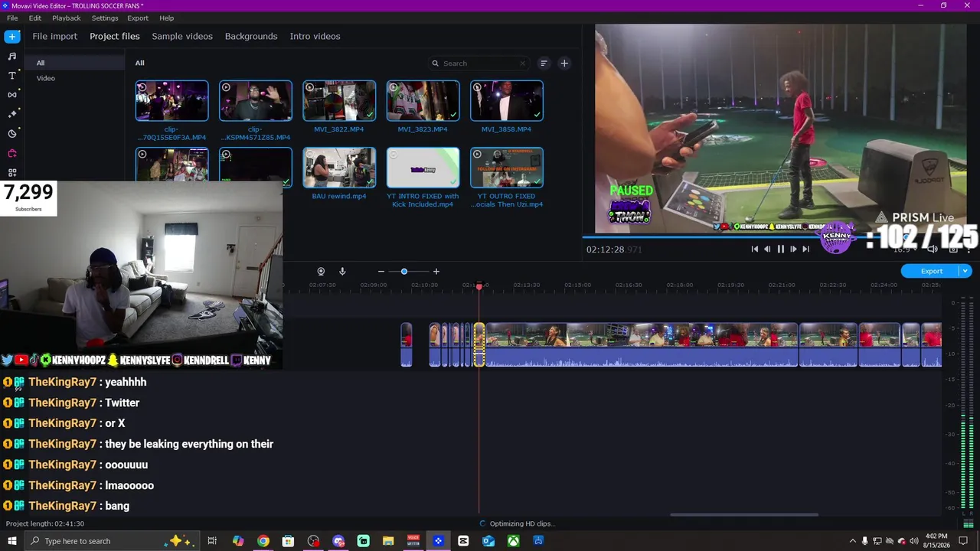Image resolution: width=980 pixels, height=551 pixels.
Task: Open the Transitions tool in left sidebar
Action: (12, 95)
